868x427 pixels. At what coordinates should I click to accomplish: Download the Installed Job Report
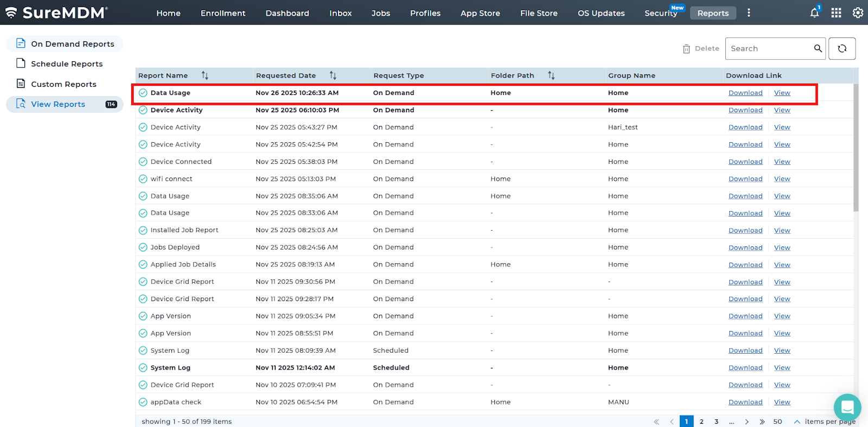point(745,231)
